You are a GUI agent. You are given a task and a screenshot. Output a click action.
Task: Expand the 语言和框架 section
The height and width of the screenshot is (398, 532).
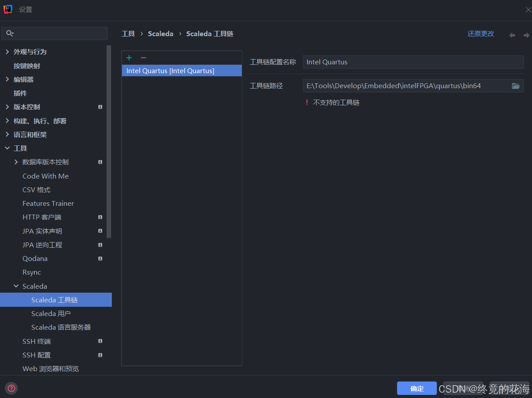pyautogui.click(x=7, y=134)
